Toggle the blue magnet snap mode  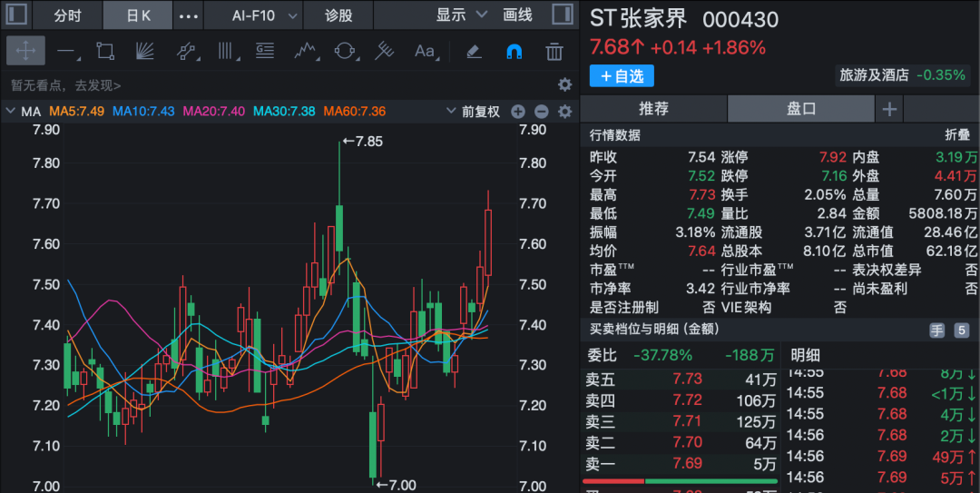click(514, 52)
